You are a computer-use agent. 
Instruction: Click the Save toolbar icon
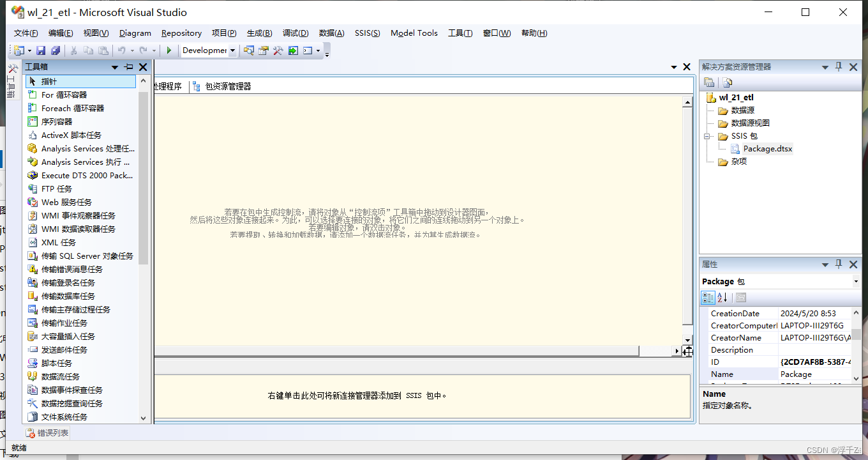41,50
